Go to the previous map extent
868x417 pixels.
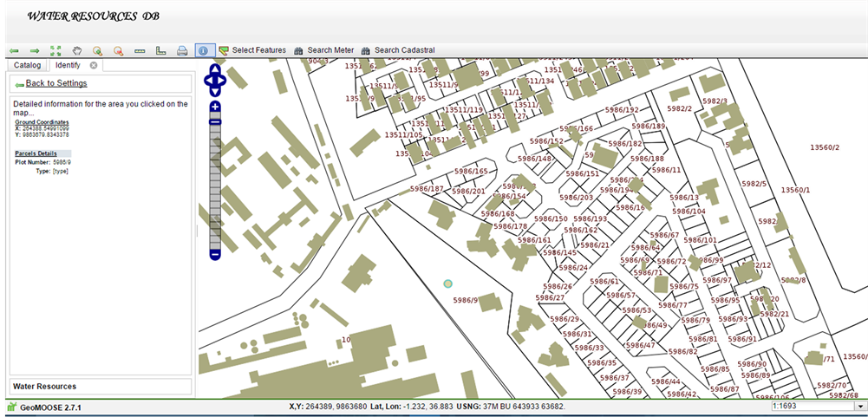click(15, 51)
